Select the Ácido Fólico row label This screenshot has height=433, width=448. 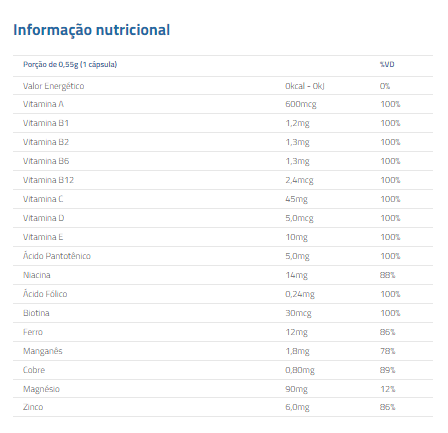tap(45, 294)
